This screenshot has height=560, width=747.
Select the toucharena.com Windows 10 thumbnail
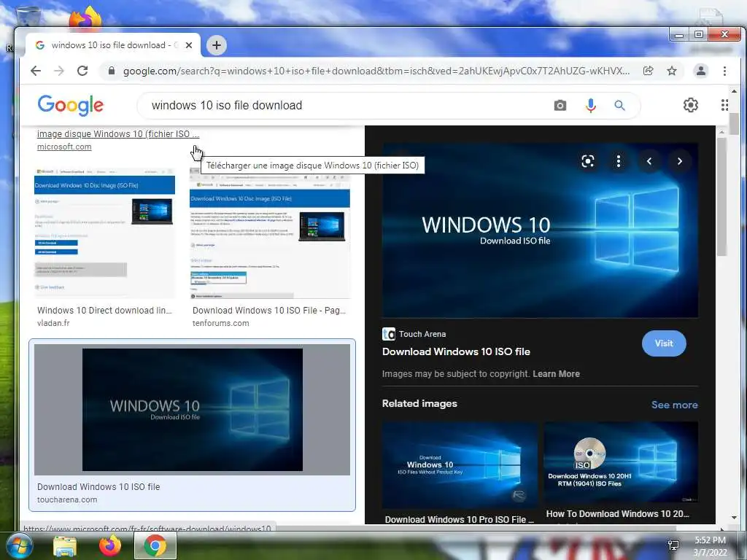[192, 410]
